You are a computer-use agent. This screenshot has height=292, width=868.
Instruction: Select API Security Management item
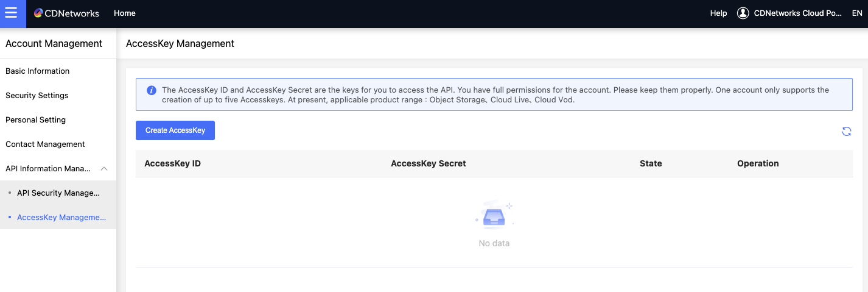click(x=58, y=193)
